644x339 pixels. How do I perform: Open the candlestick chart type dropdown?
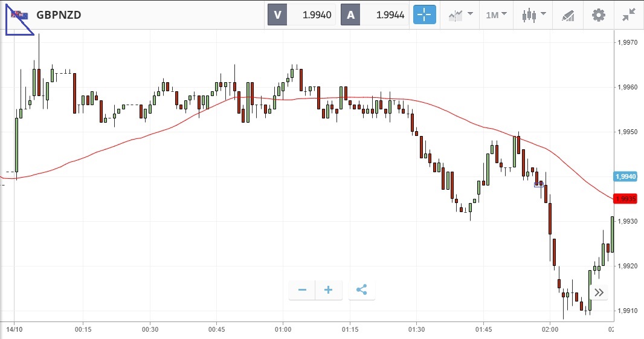(533, 15)
